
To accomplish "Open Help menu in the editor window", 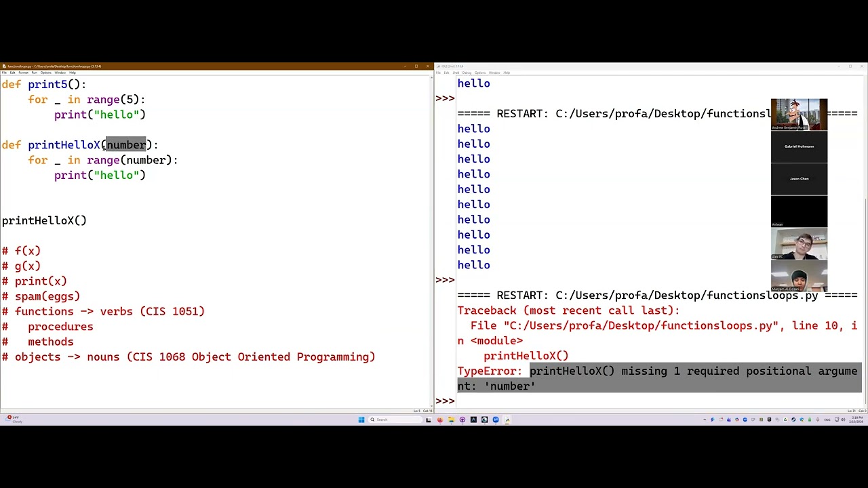I will pyautogui.click(x=73, y=73).
